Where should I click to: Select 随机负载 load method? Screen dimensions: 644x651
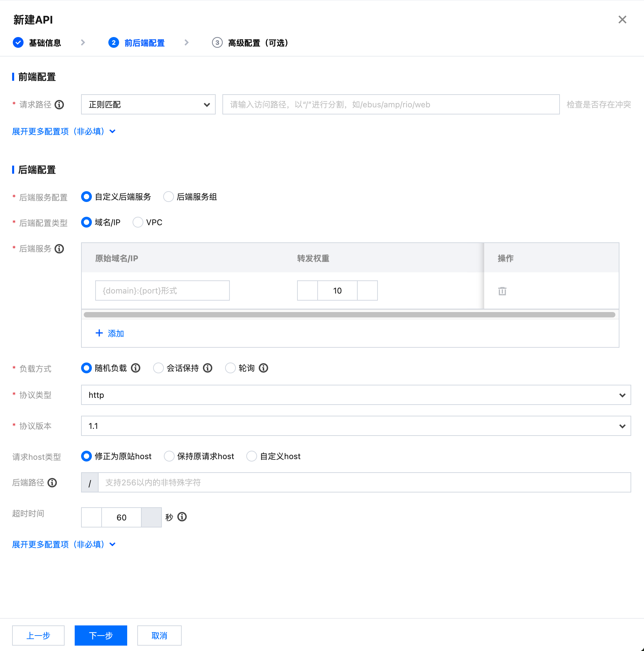[x=86, y=368]
